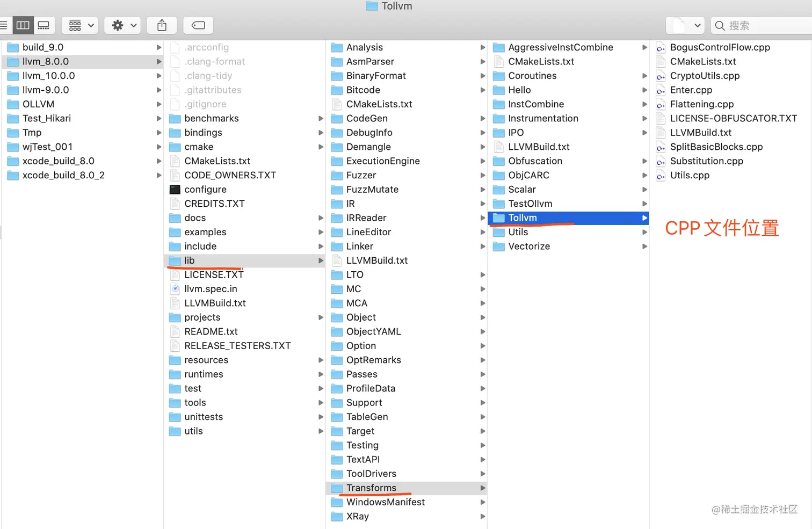The image size is (812, 529).
Task: Click the Edit Tags toolbar button
Action: [x=198, y=25]
